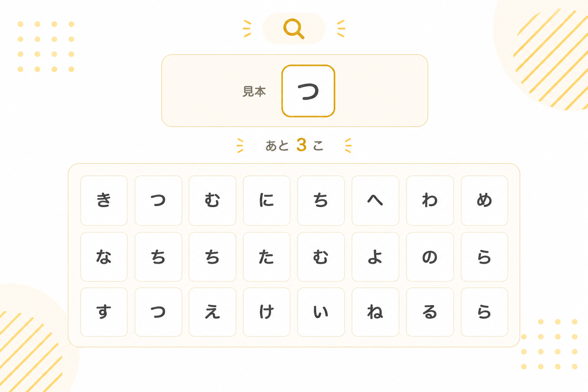Select the つ tile in the first row
This screenshot has height=392, width=588.
(158, 201)
